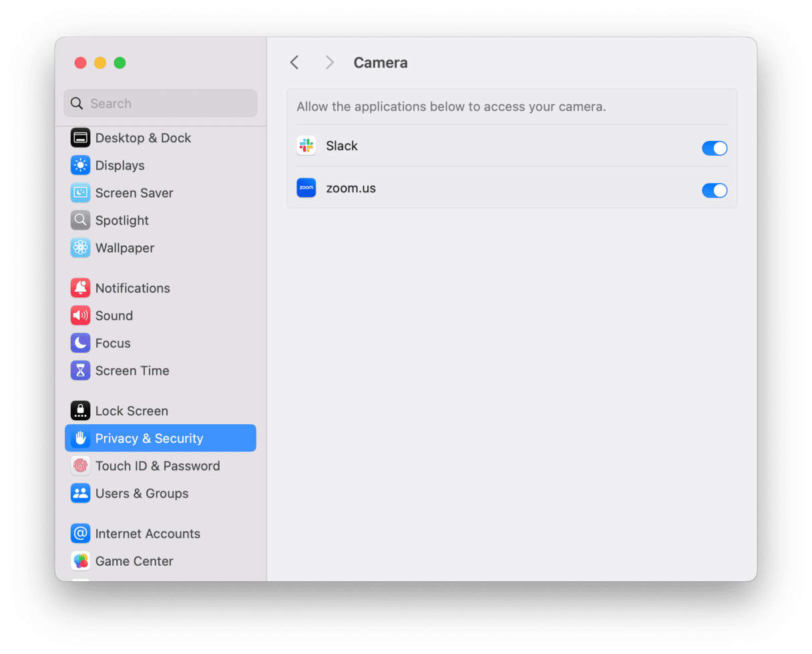Click the Game Center icon
Viewport: 812px width, 654px height.
(80, 561)
